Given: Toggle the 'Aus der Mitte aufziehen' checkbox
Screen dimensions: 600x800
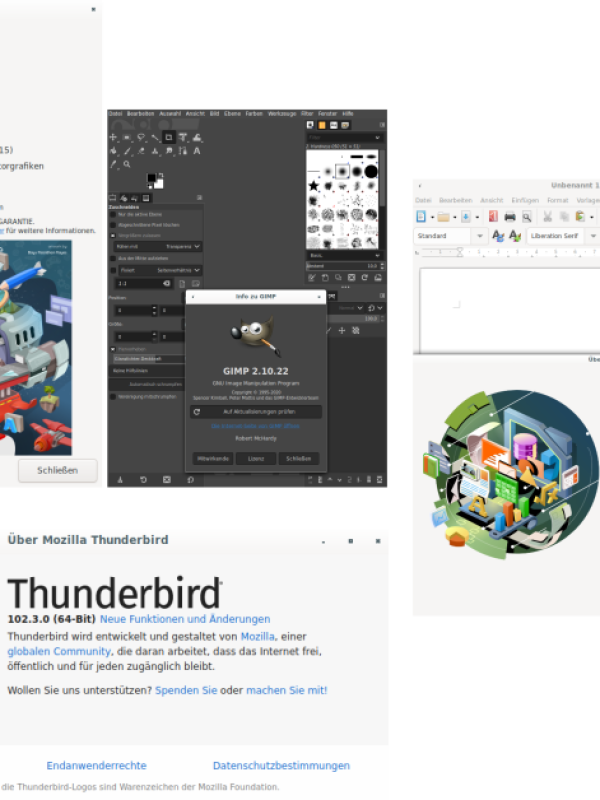Looking at the screenshot, I should coord(113,258).
